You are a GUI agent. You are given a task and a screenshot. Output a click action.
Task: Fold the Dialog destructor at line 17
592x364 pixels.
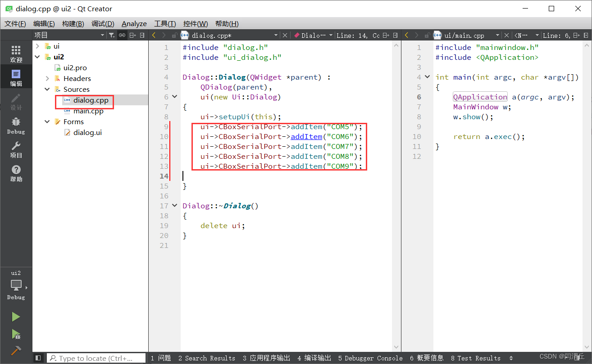[175, 206]
